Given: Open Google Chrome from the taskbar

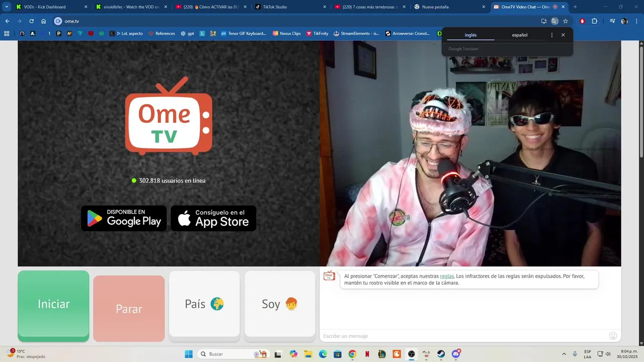Looking at the screenshot, I should click(x=352, y=354).
